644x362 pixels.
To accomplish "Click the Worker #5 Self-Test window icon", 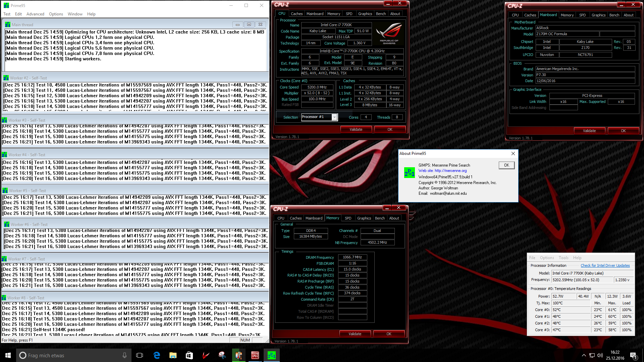I will (5, 190).
